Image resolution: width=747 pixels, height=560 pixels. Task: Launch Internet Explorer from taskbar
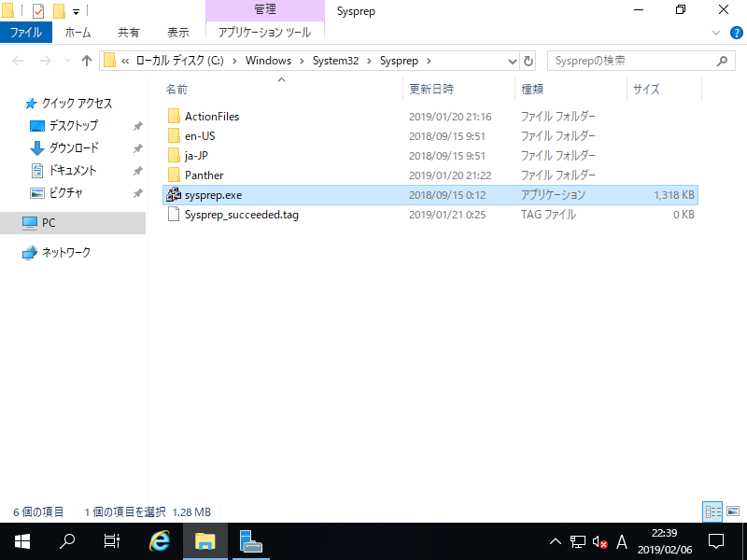[x=160, y=541]
